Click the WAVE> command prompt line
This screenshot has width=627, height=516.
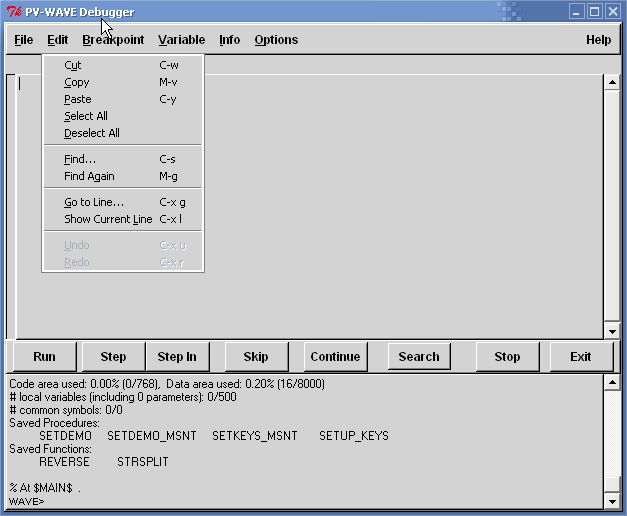pos(26,501)
